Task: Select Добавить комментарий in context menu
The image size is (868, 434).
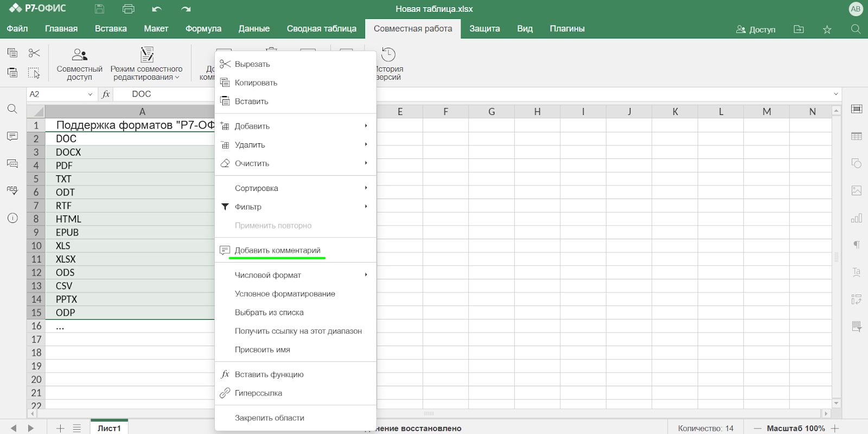Action: [296, 250]
